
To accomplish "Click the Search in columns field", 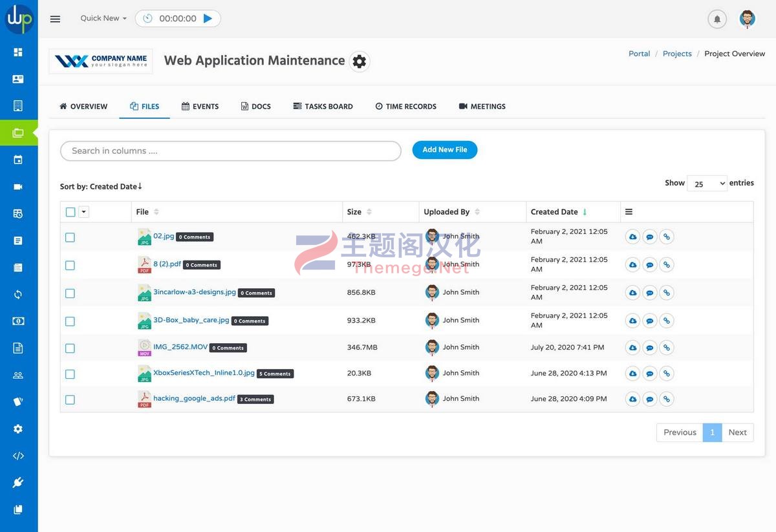I will pyautogui.click(x=231, y=151).
